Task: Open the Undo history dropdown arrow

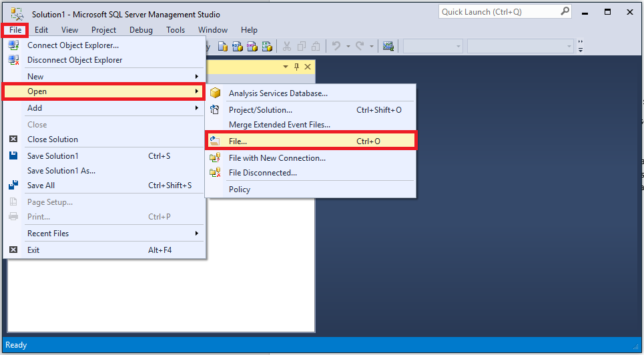Action: pos(348,47)
